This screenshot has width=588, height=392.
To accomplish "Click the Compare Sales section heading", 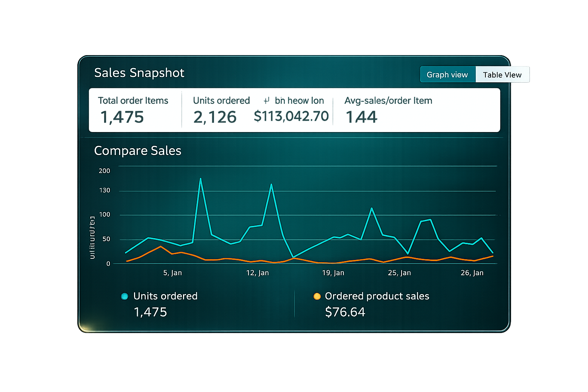I will click(x=137, y=151).
